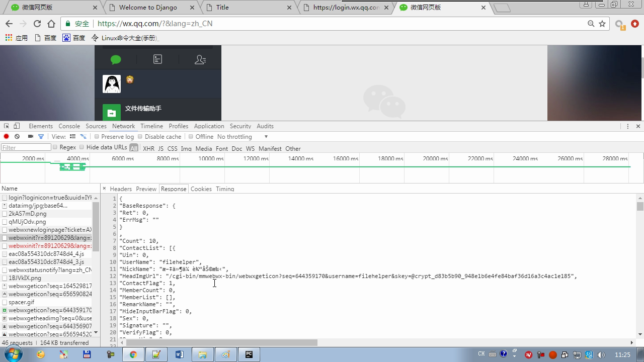Open the File Transfer Helper green icon
The width and height of the screenshot is (644, 362).
pos(111,113)
